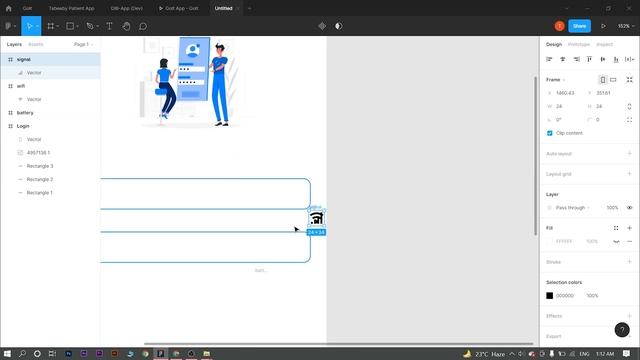Image resolution: width=640 pixels, height=360 pixels.
Task: Add Auto layout with plus
Action: pyautogui.click(x=629, y=153)
